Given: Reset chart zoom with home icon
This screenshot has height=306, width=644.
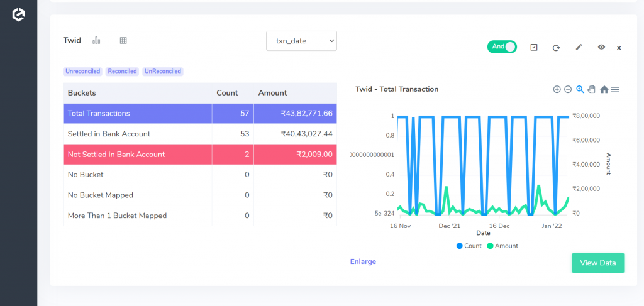Looking at the screenshot, I should click(604, 89).
